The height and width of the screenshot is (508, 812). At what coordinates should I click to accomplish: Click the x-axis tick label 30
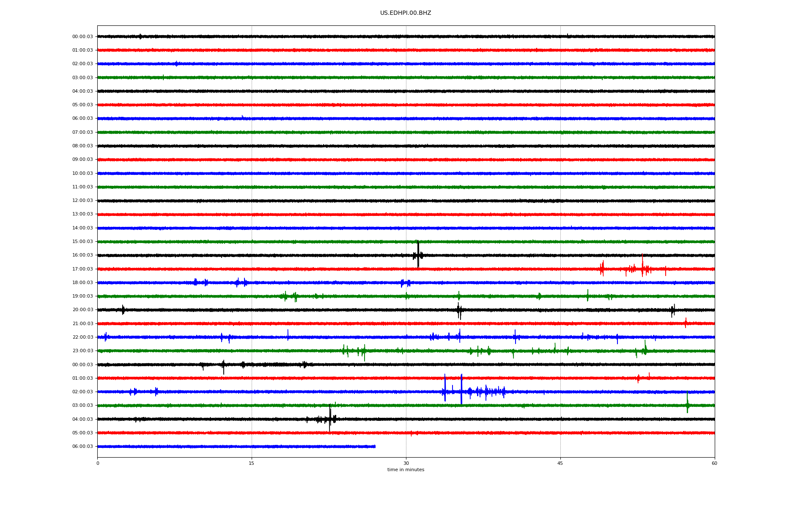tap(406, 463)
